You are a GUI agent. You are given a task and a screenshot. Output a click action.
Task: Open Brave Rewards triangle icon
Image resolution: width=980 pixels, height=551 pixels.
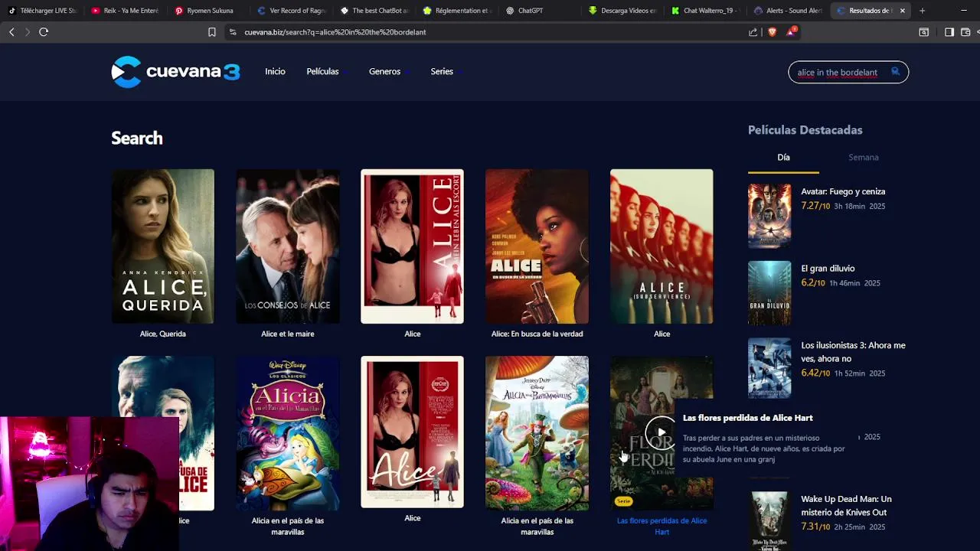(791, 32)
